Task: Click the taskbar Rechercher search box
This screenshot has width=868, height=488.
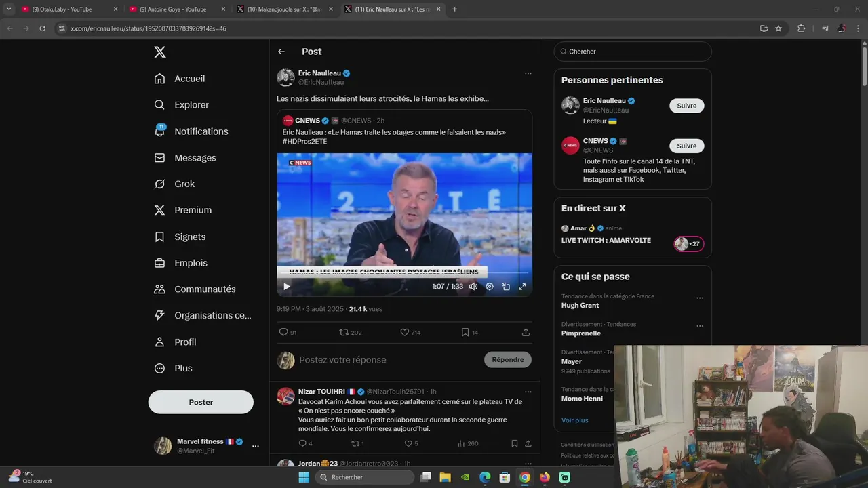Action: pos(366,477)
